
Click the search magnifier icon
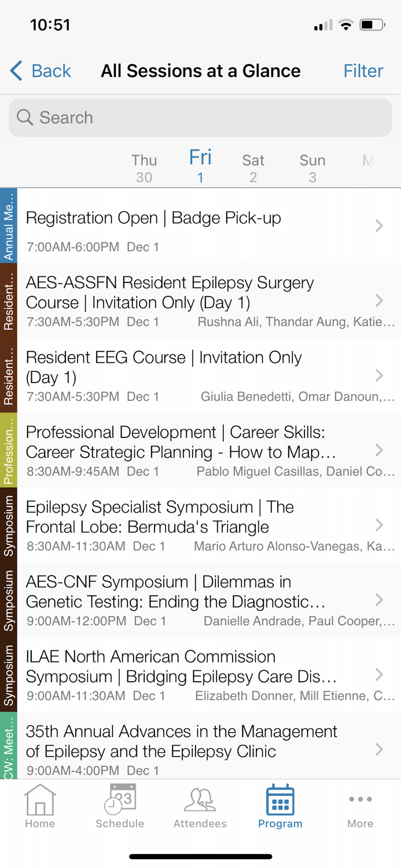(x=25, y=117)
